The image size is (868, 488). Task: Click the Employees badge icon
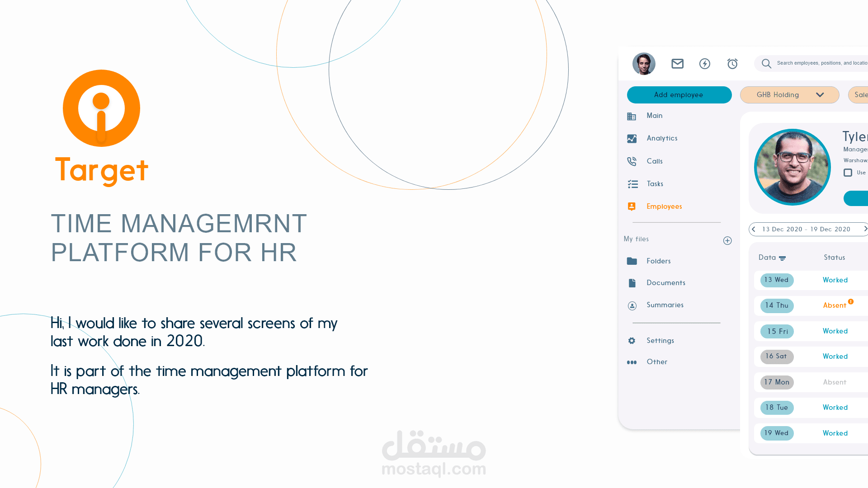point(632,206)
